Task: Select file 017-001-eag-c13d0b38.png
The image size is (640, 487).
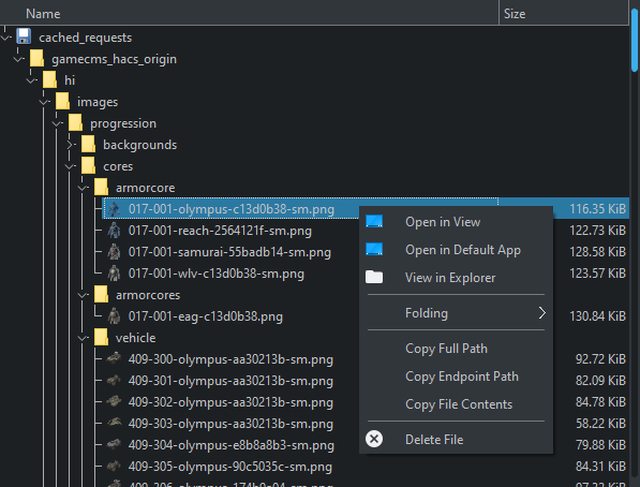Action: click(x=205, y=316)
